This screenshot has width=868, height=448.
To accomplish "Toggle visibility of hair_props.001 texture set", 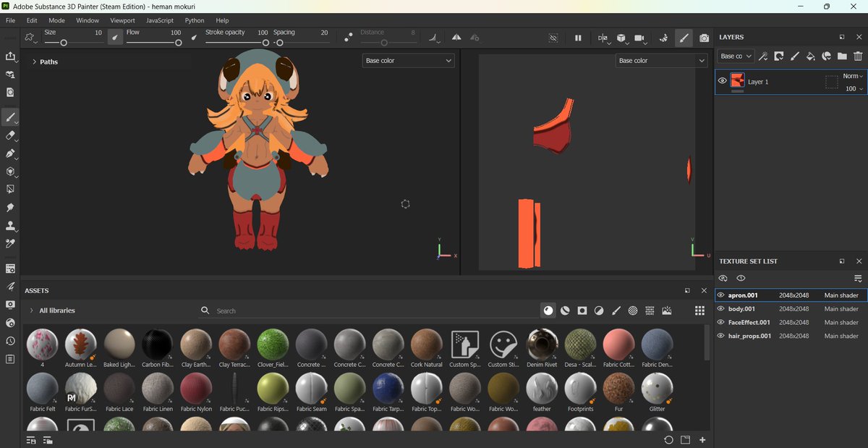I will 720,336.
